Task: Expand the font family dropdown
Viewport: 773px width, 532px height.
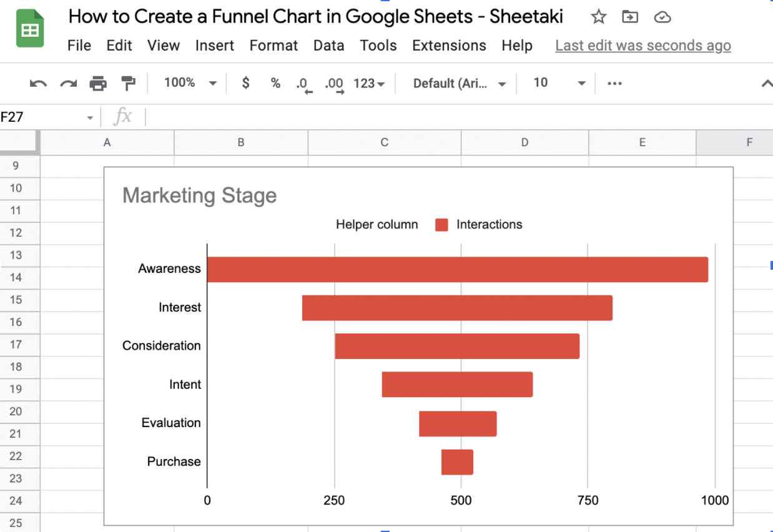Action: pyautogui.click(x=459, y=83)
